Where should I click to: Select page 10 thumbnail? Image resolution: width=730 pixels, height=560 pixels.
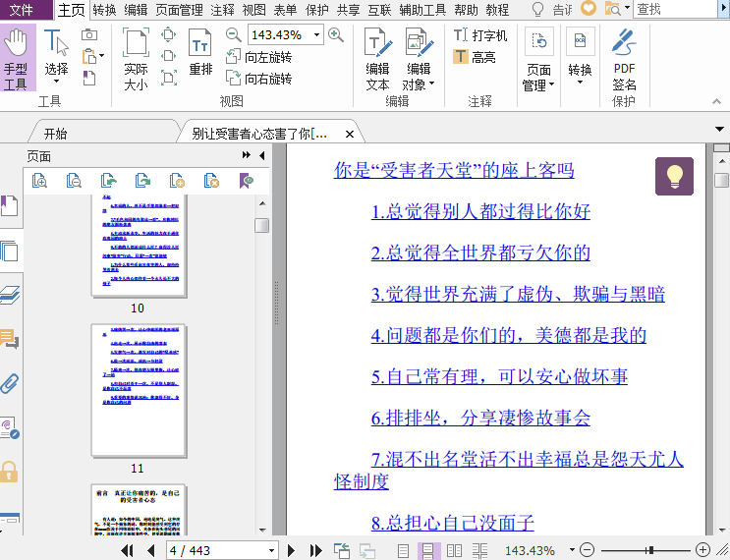139,245
